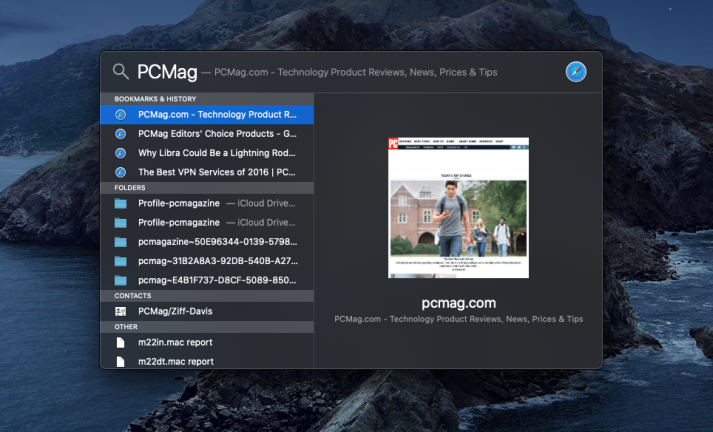Click Safari icon beside PCMag Editors' Choice Products
This screenshot has height=432, width=713.
click(121, 134)
